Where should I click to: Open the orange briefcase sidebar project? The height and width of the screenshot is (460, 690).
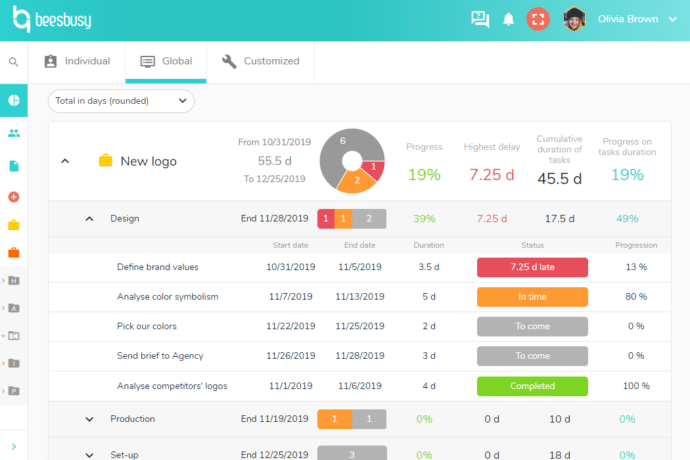(14, 253)
